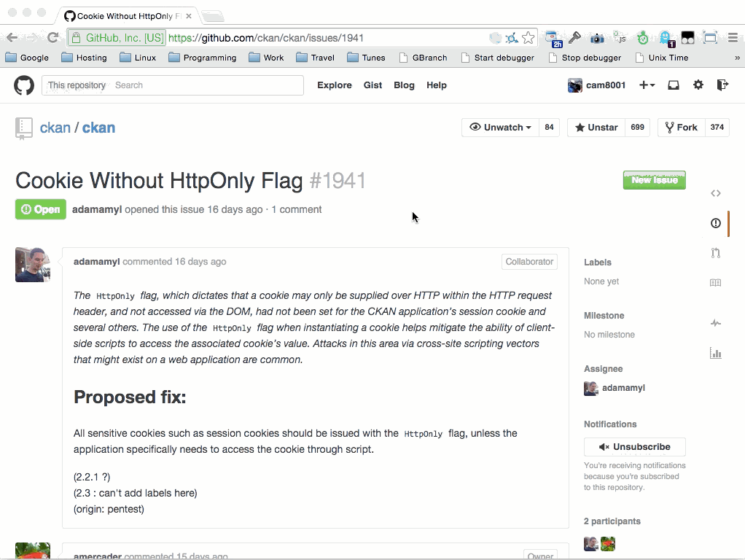The image size is (745, 560).
Task: Open the Graphs bar chart icon
Action: click(x=716, y=353)
